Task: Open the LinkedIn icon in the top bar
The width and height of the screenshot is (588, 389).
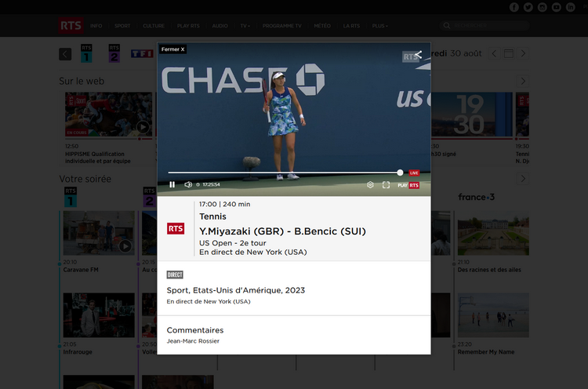Action: point(571,7)
